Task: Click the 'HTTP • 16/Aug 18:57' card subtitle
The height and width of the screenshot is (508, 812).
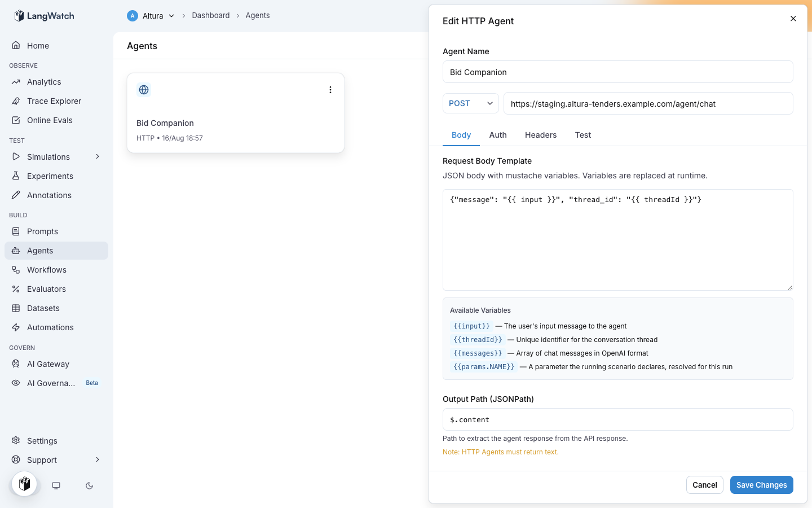Action: [x=170, y=138]
